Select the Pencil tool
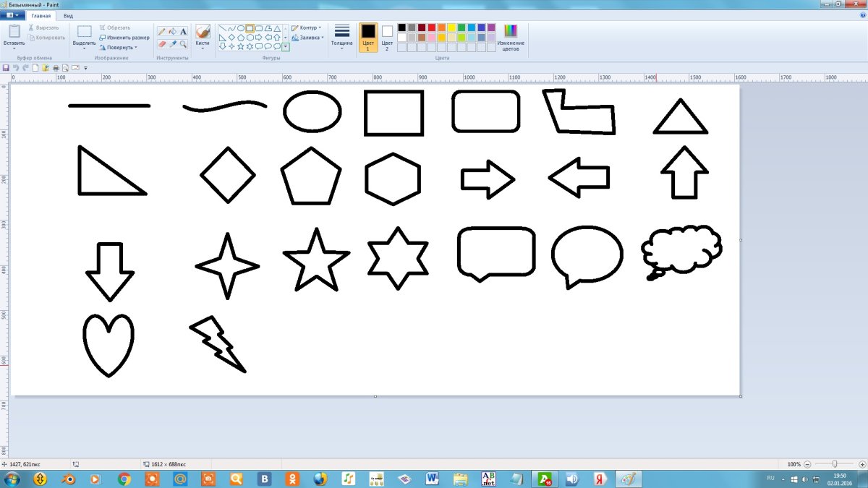This screenshot has width=868, height=488. (162, 31)
